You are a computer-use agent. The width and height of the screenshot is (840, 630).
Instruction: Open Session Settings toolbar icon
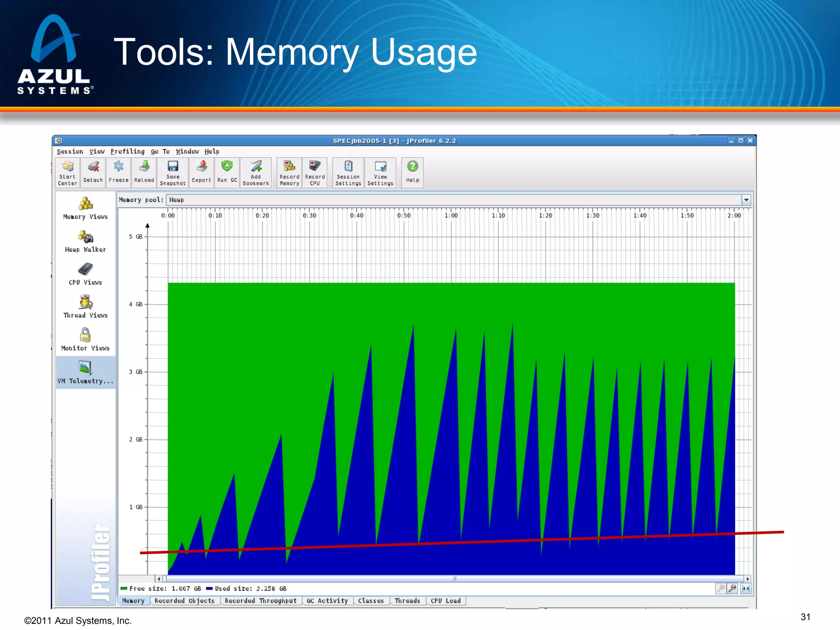coord(348,173)
